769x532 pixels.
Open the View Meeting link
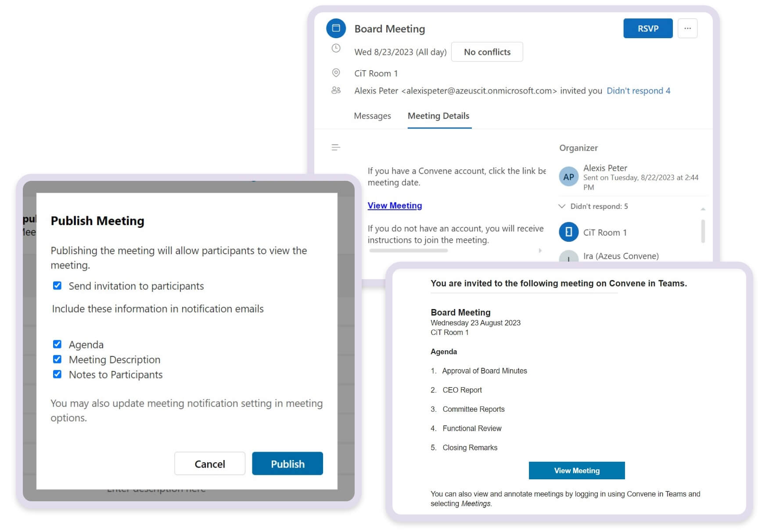coord(394,205)
